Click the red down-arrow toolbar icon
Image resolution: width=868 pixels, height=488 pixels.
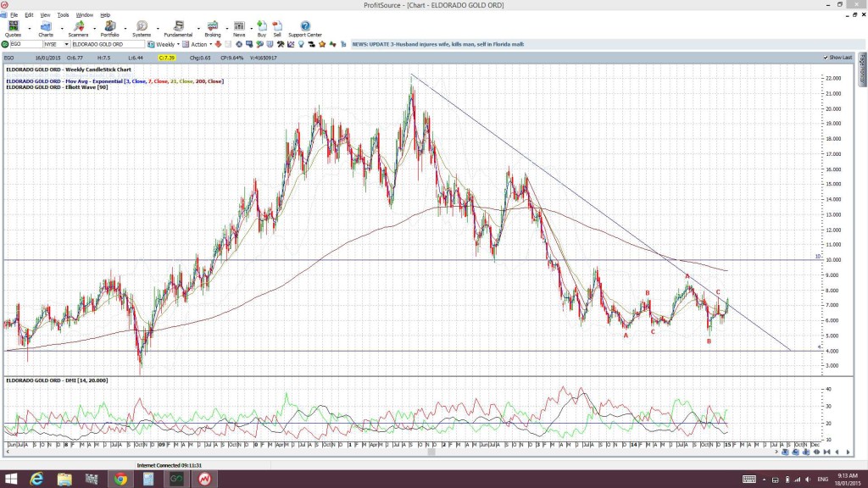click(x=218, y=44)
